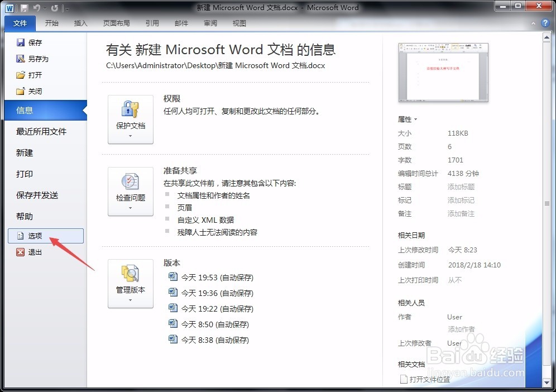Click the Word application icon in title bar
The image size is (556, 392).
[x=9, y=8]
